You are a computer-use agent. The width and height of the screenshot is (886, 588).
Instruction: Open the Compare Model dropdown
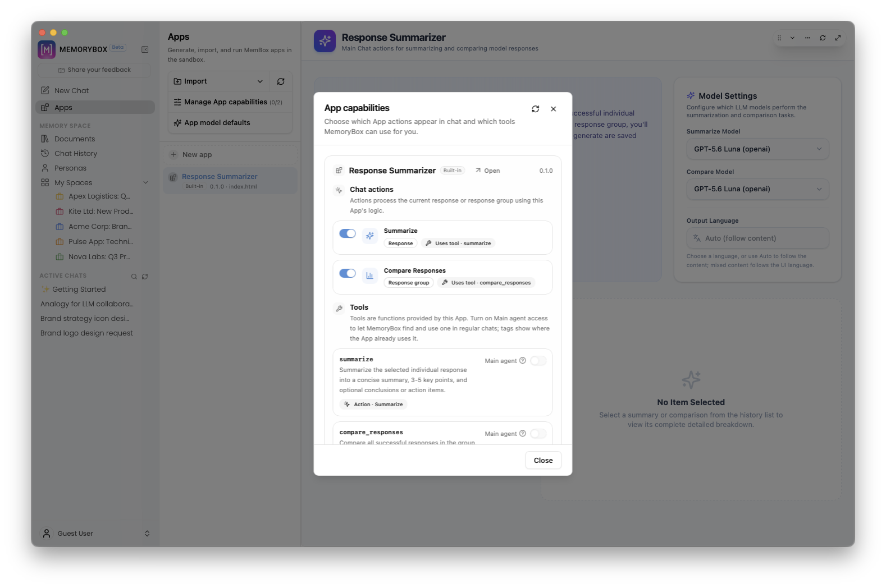[x=757, y=189]
